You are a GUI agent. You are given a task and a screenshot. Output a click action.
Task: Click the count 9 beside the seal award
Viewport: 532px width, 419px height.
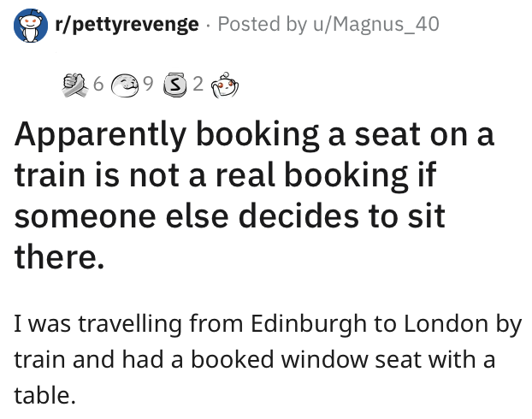point(147,84)
